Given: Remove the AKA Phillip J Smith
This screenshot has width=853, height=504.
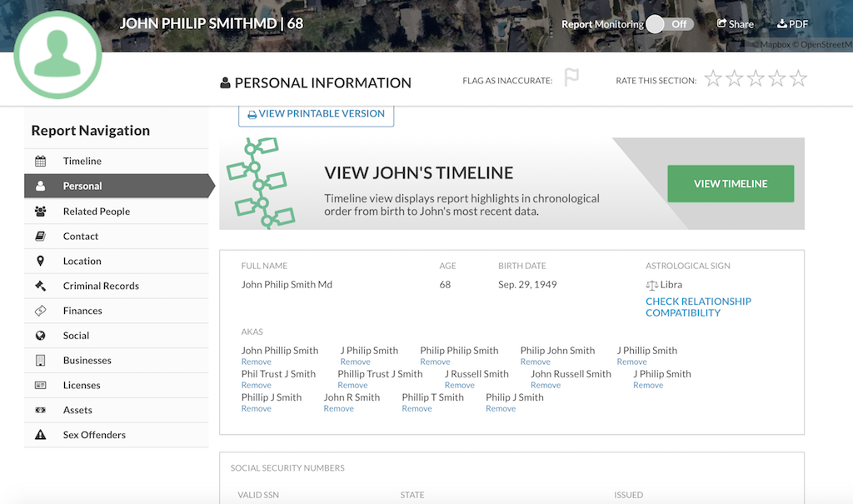Looking at the screenshot, I should click(257, 409).
